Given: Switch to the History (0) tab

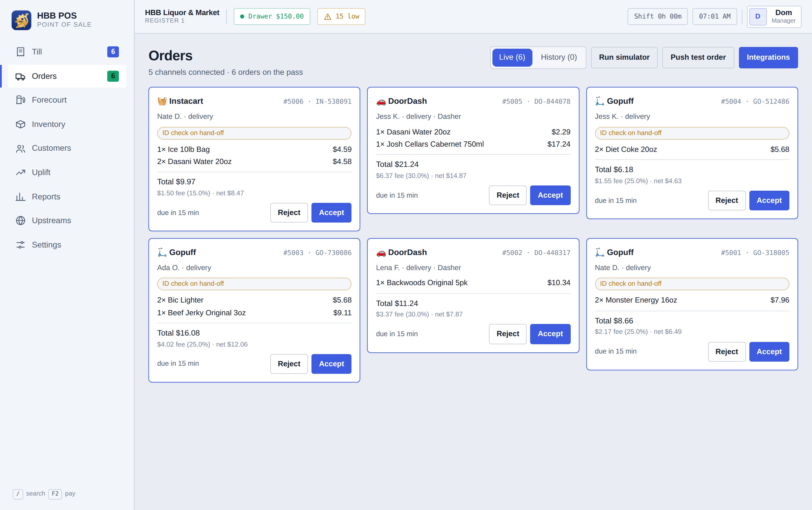Looking at the screenshot, I should pyautogui.click(x=559, y=57).
